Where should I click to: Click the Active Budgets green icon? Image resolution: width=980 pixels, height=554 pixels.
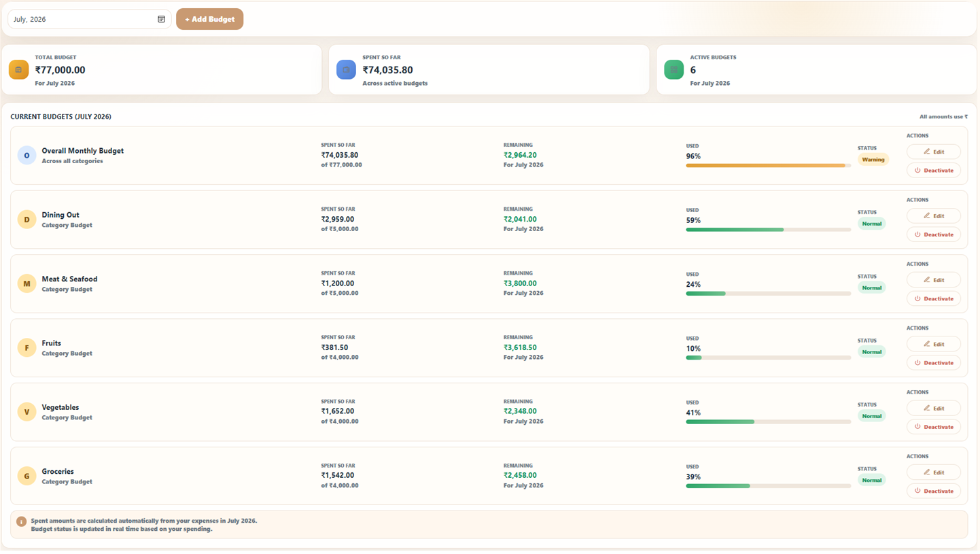pyautogui.click(x=673, y=69)
